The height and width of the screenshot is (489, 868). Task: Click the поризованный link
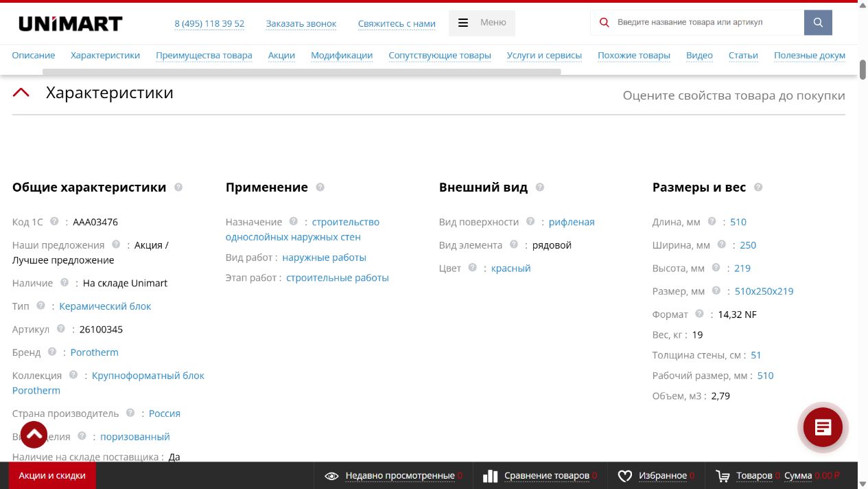coord(135,437)
